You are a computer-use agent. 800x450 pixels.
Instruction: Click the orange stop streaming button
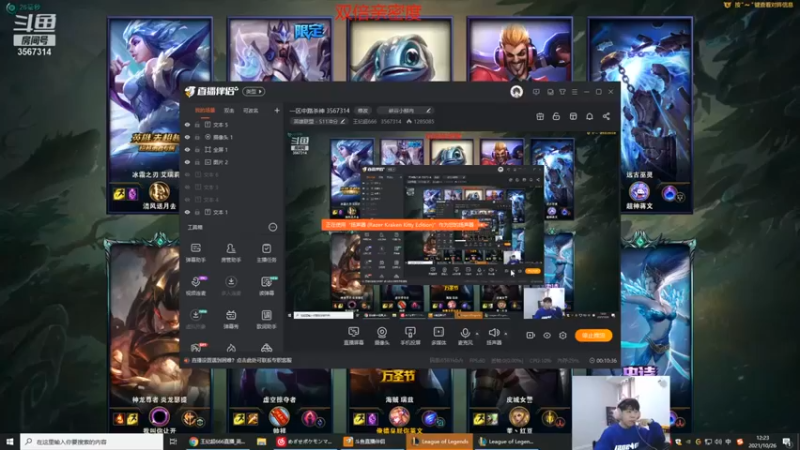point(593,335)
